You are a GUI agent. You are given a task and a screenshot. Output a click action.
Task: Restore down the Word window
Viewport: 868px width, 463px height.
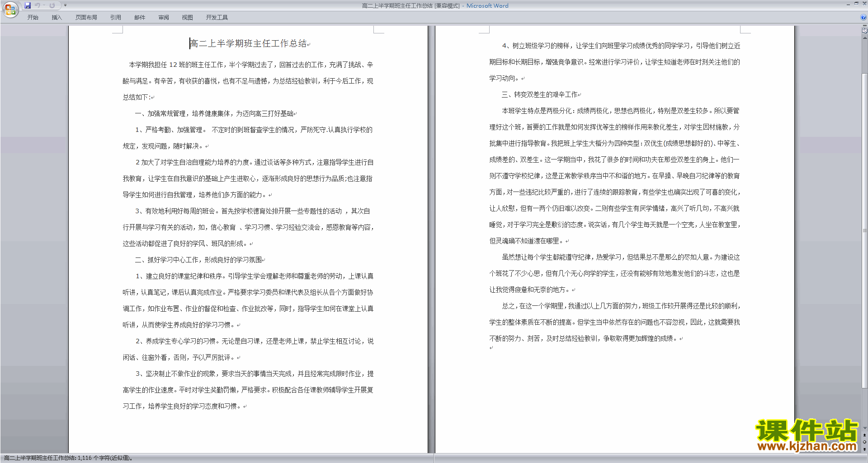(x=856, y=4)
